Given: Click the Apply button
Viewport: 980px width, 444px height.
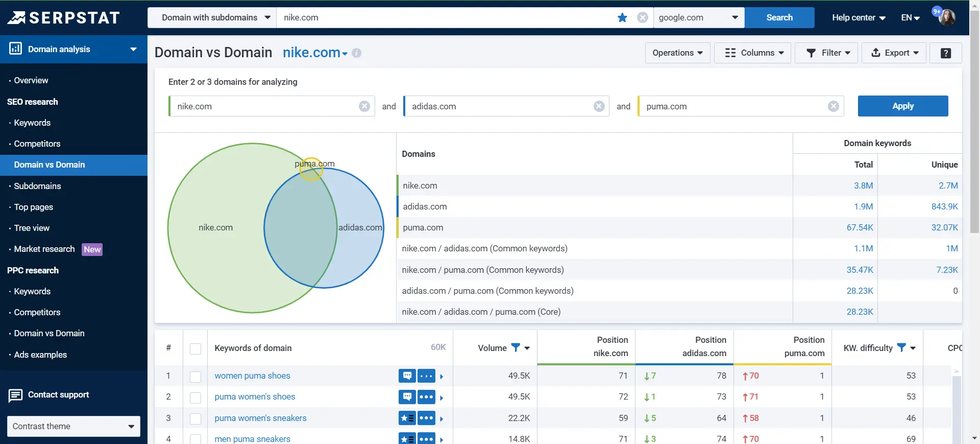Looking at the screenshot, I should [903, 106].
